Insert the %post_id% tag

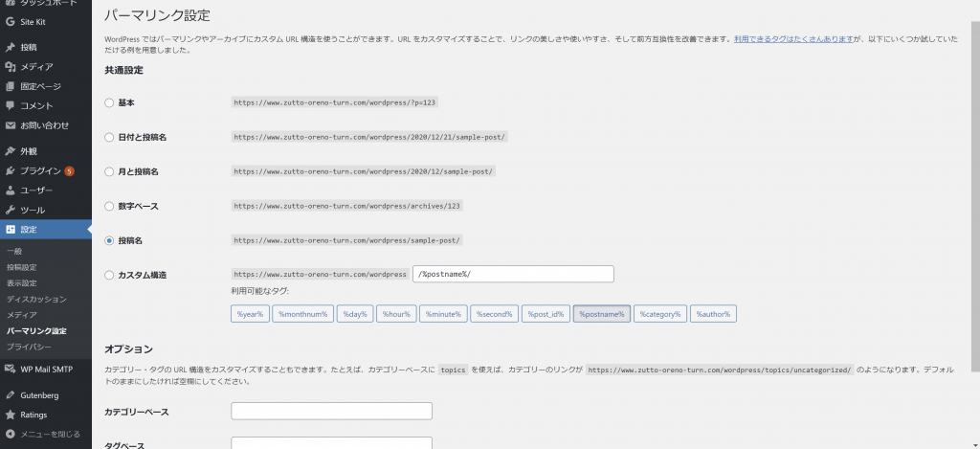coord(546,313)
